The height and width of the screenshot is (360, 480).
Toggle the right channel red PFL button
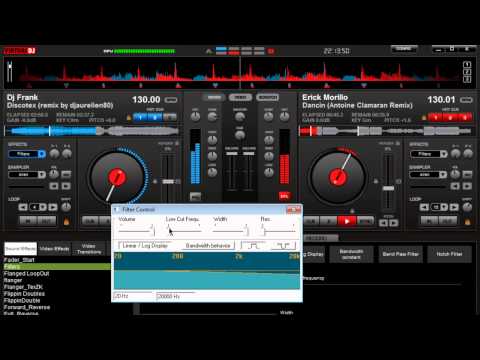(x=284, y=196)
